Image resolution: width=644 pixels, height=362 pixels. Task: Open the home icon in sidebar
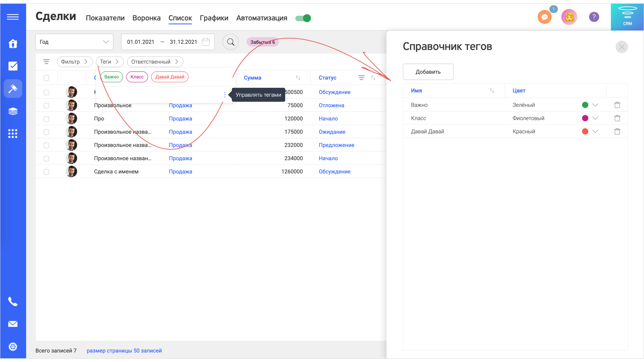13,44
